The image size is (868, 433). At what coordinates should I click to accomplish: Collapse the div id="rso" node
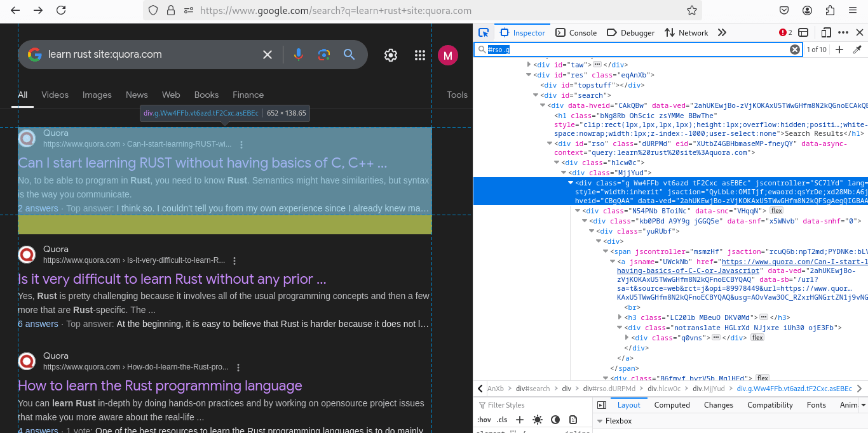[x=550, y=143]
